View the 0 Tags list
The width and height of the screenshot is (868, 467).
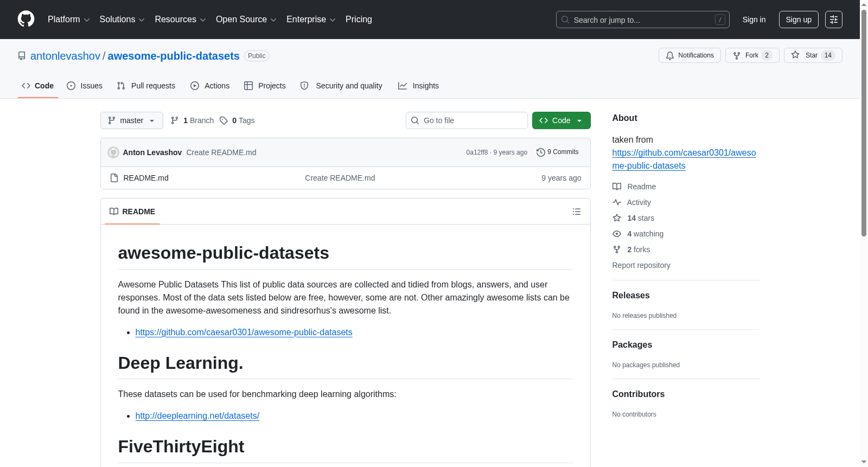[x=237, y=120]
